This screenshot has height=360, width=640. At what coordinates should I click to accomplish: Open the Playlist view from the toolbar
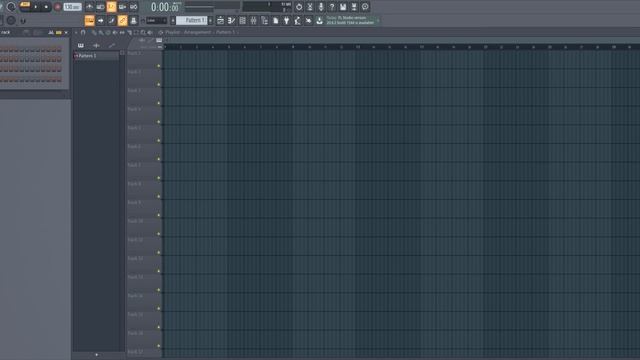(220, 20)
